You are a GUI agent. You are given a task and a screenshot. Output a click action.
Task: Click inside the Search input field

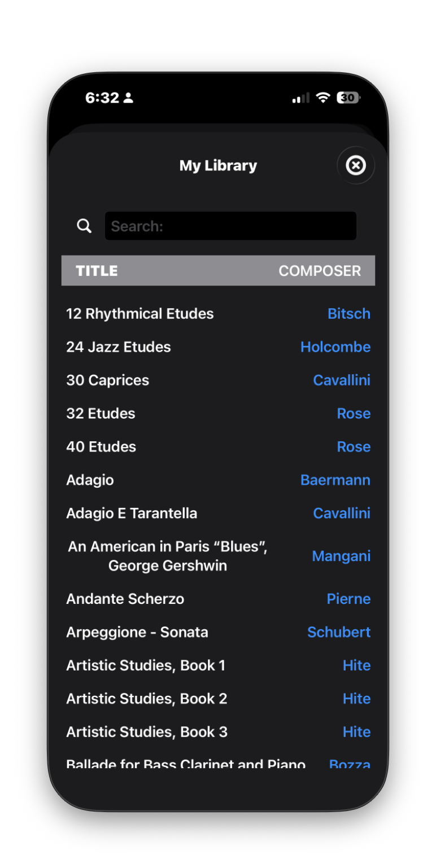click(x=230, y=226)
